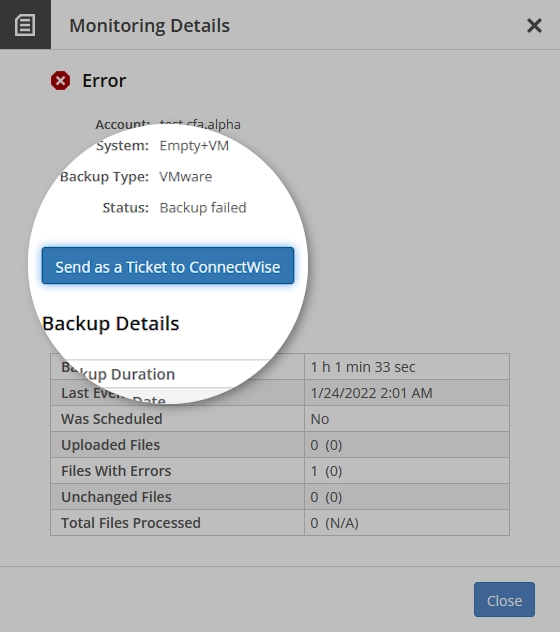Viewport: 560px width, 632px height.
Task: Click the Backup Details heading
Action: [110, 324]
